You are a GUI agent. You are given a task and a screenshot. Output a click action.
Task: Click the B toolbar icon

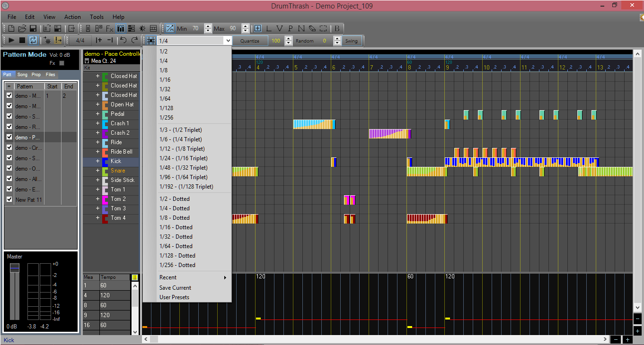point(337,28)
